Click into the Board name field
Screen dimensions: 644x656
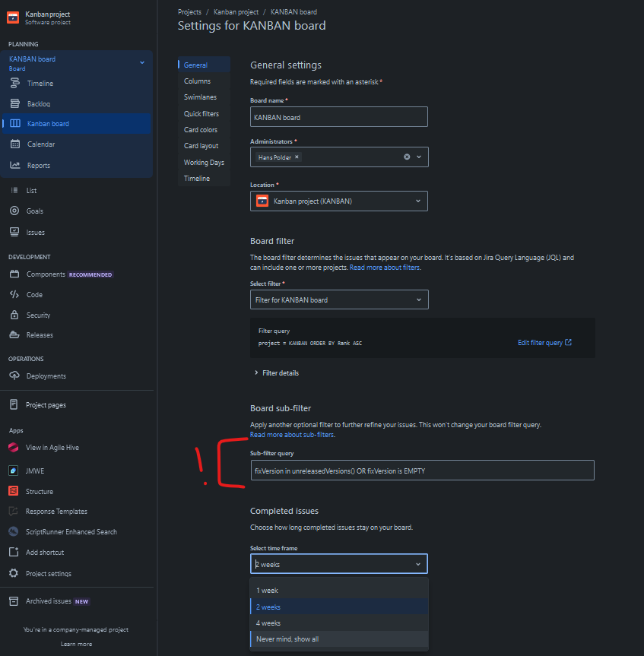[x=339, y=117]
